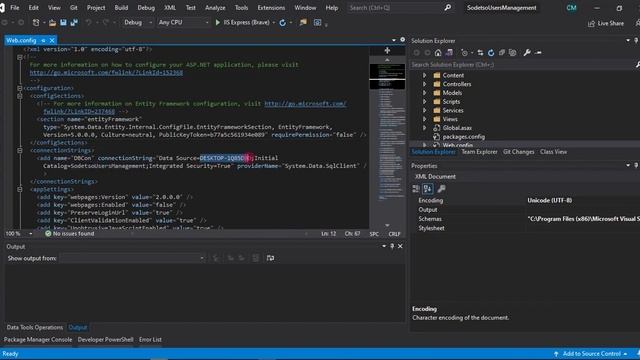Open the Extensions menu

(271, 7)
